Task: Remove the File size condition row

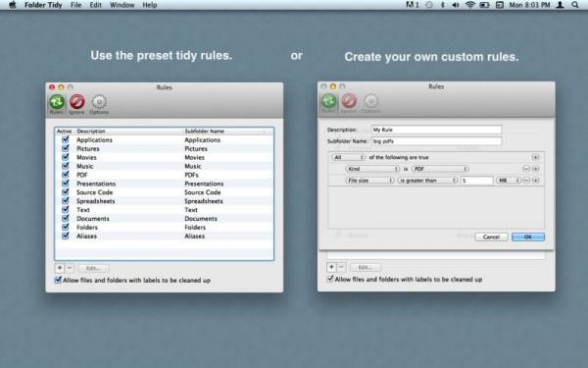Action: [x=526, y=181]
